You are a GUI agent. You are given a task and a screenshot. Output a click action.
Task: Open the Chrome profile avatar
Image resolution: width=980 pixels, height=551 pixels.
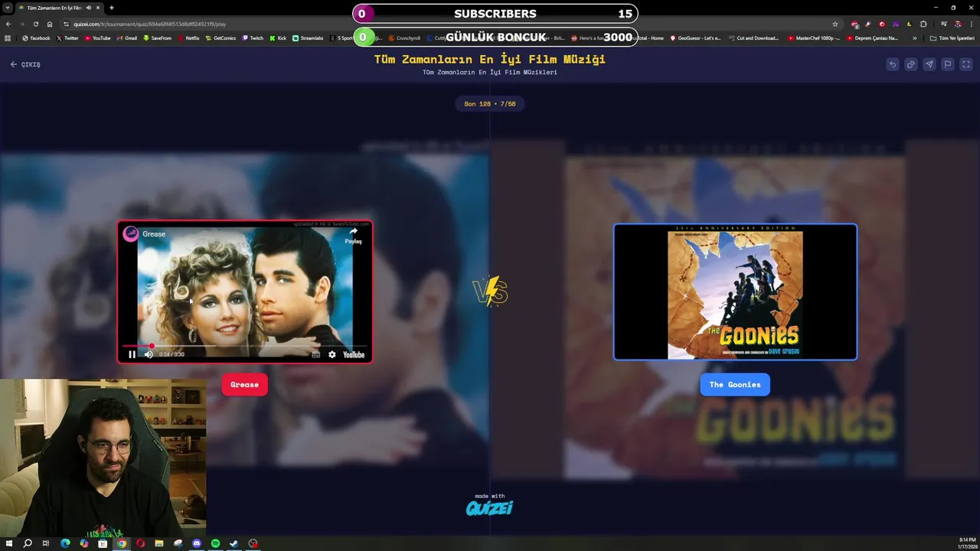[x=957, y=24]
